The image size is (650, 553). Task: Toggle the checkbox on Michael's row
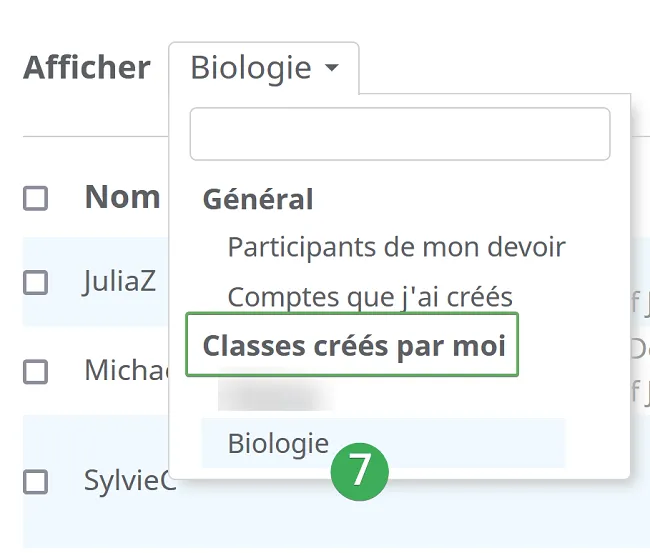(35, 371)
